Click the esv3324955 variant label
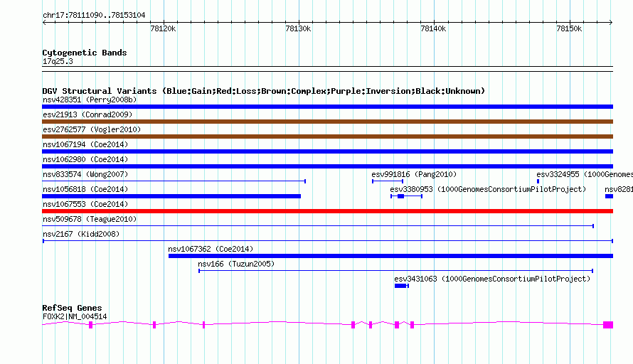The width and height of the screenshot is (633, 364). coord(585,174)
